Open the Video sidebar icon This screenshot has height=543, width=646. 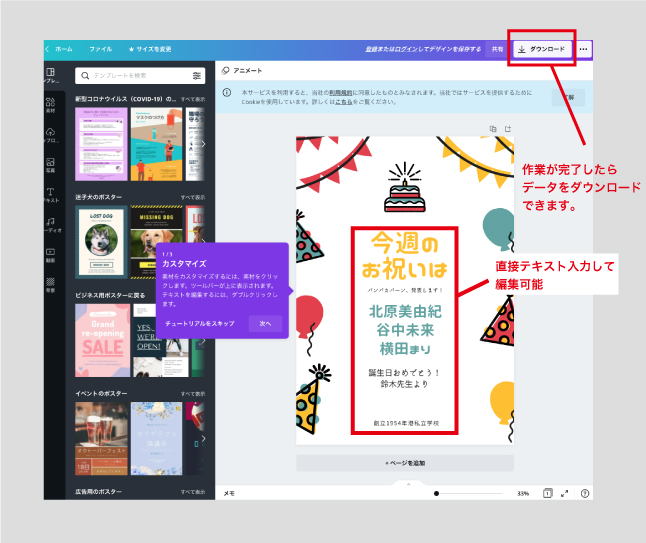50,252
